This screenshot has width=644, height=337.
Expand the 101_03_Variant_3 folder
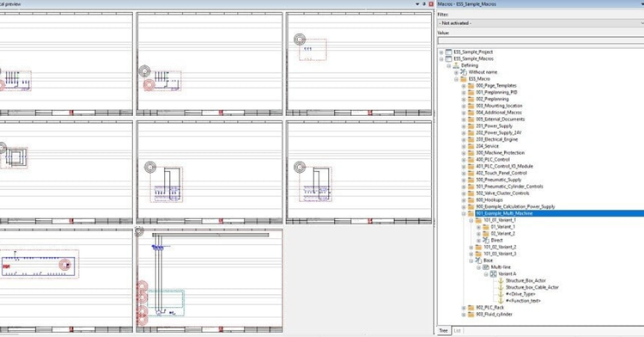[x=471, y=254]
